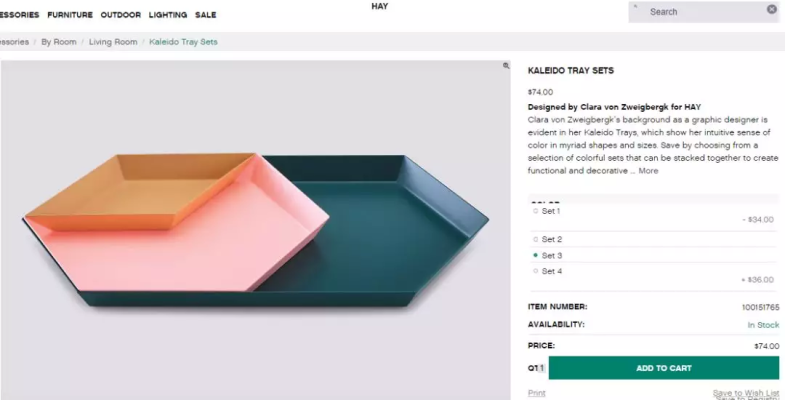
Task: Click the HAY logo
Action: (x=379, y=7)
